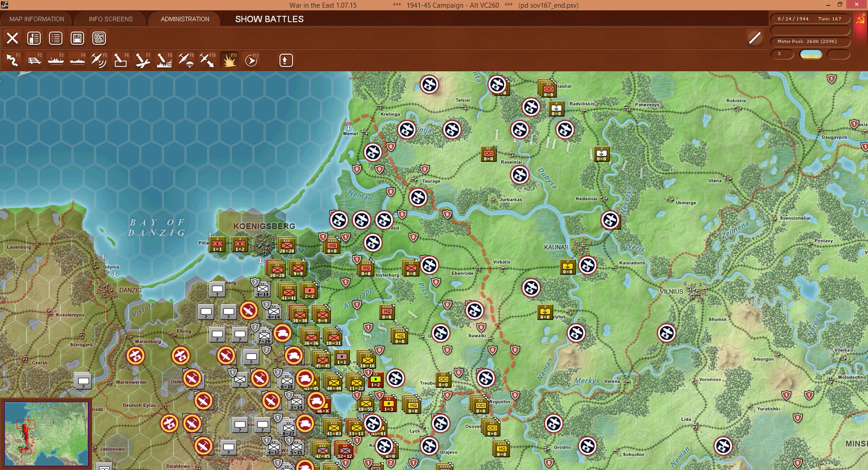Select the 18=55 unit counter
Screen dimensions: 868x470
[x=366, y=404]
